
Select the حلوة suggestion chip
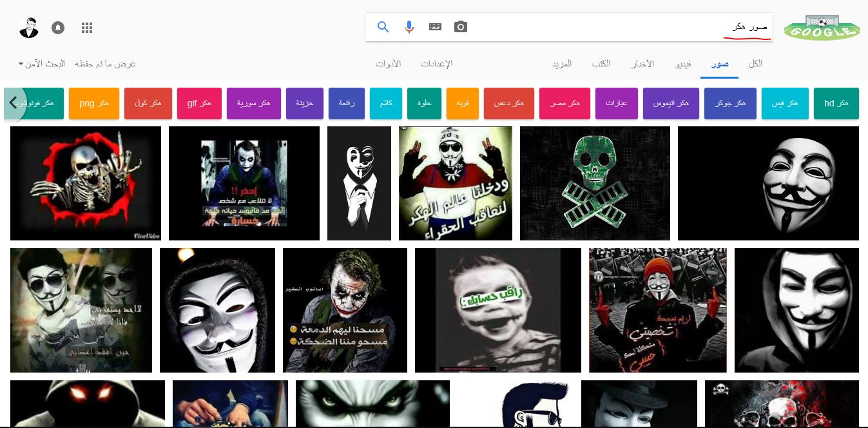(424, 104)
